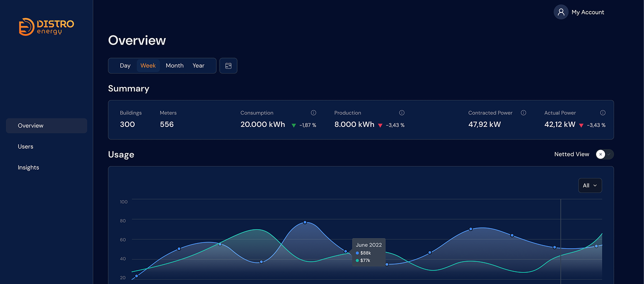The image size is (644, 284).
Task: Open the All filter dropdown
Action: tap(590, 185)
